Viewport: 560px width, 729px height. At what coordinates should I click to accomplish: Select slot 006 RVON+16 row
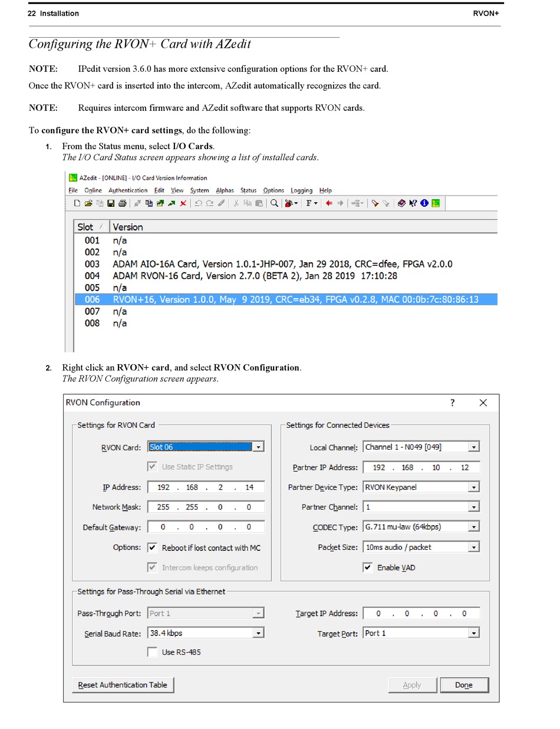[286, 299]
